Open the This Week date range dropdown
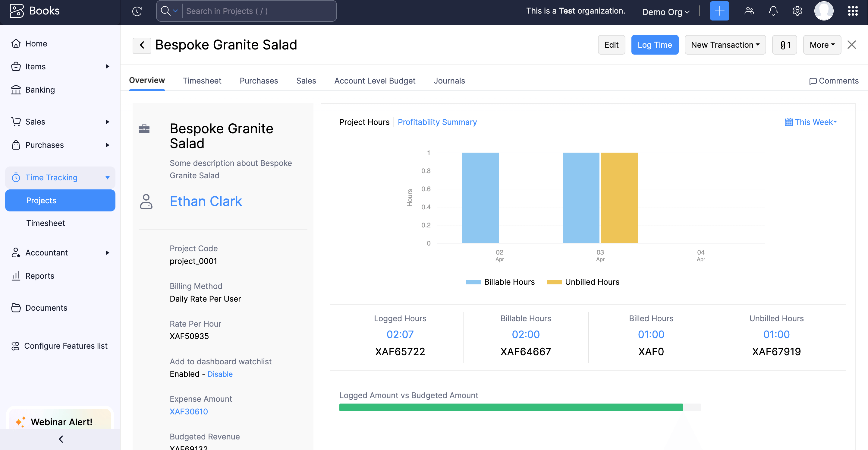Image resolution: width=868 pixels, height=450 pixels. pyautogui.click(x=811, y=122)
